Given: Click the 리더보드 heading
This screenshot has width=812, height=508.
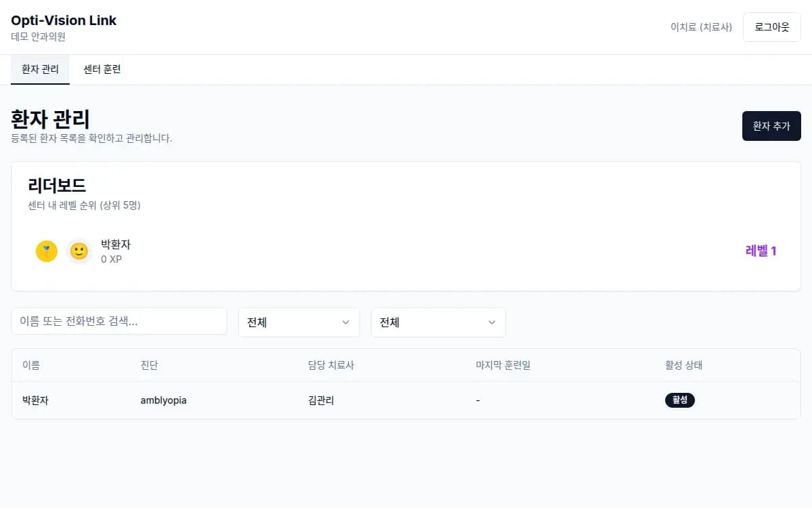Looking at the screenshot, I should (x=57, y=185).
